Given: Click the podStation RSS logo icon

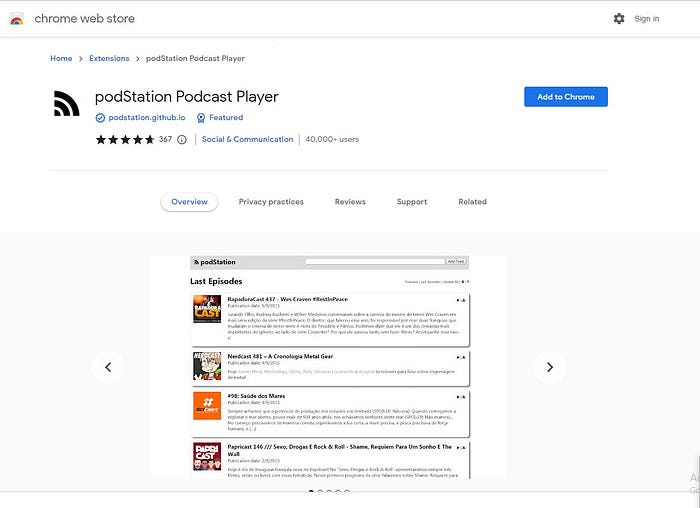Looking at the screenshot, I should coord(67,104).
